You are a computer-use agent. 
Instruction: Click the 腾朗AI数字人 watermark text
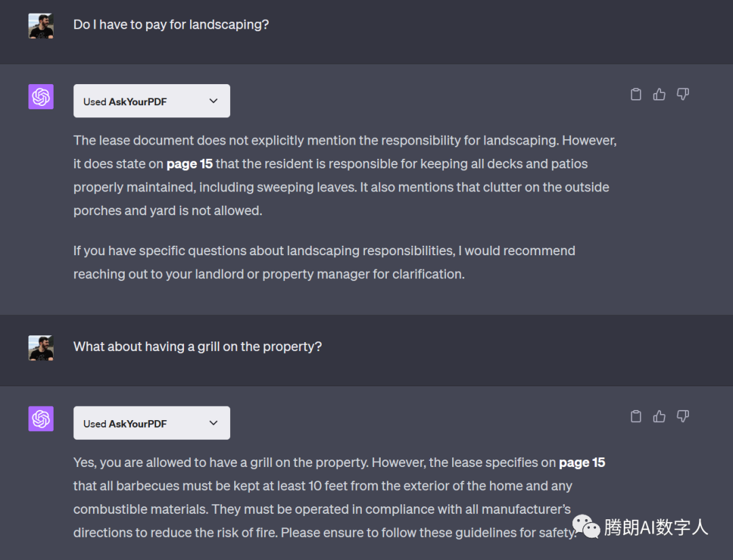656,527
